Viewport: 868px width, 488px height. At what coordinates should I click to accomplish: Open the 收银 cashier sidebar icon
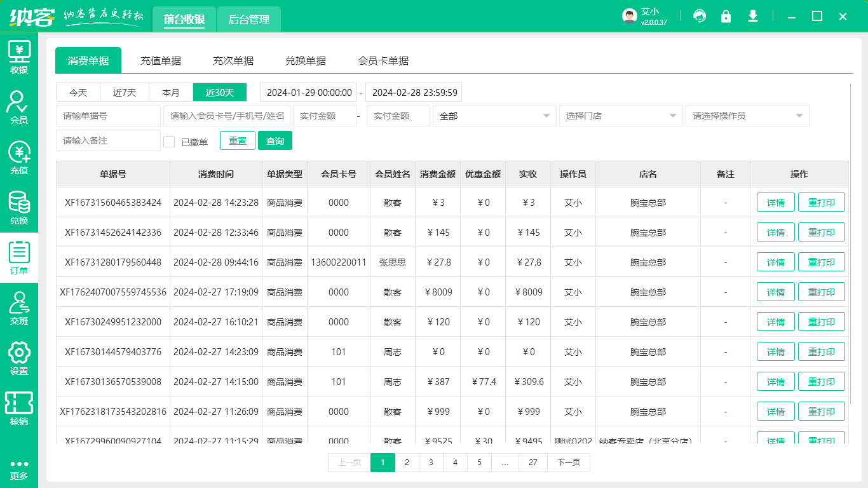tap(19, 57)
